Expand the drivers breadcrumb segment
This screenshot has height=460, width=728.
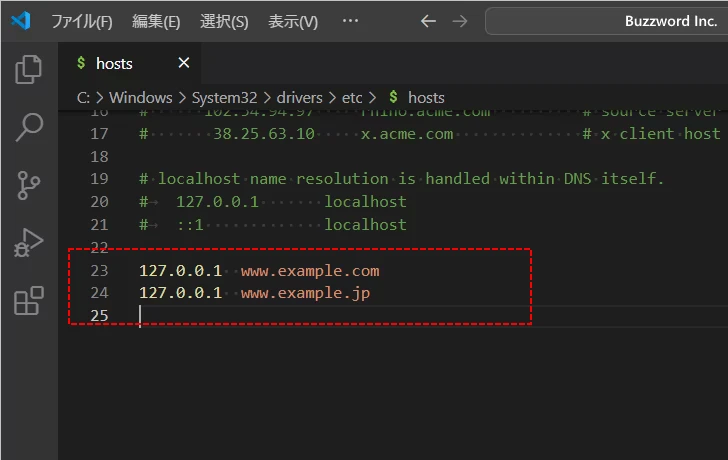300,97
